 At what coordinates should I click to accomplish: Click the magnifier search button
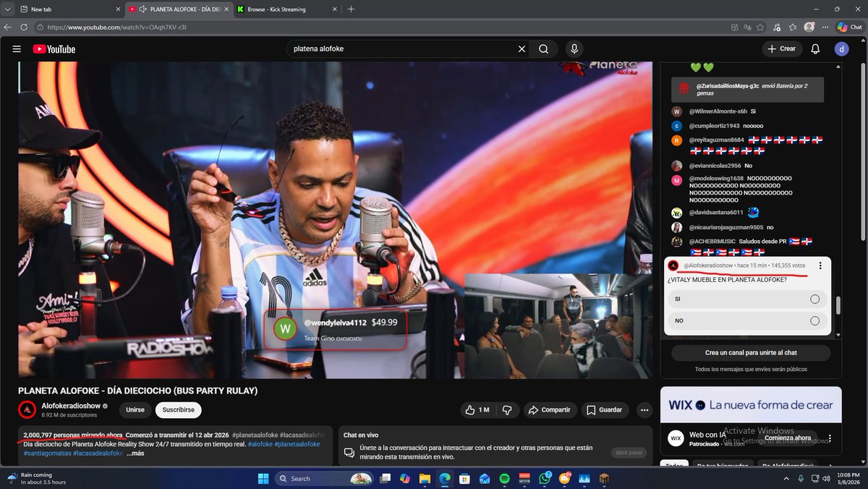[x=543, y=49]
